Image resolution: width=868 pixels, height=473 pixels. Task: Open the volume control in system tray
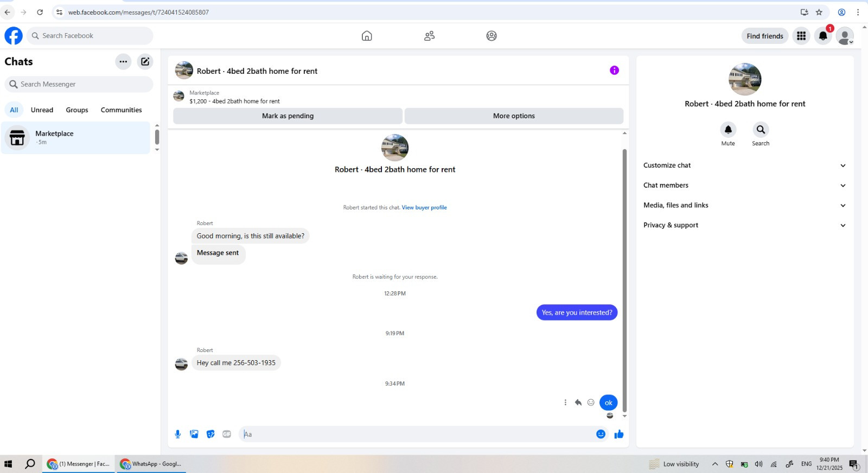tap(758, 464)
